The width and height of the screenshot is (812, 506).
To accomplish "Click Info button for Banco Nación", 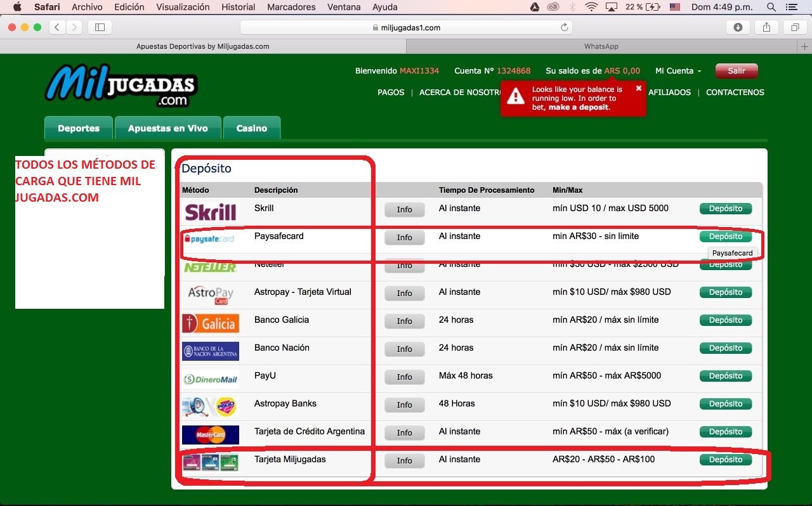I will [404, 349].
